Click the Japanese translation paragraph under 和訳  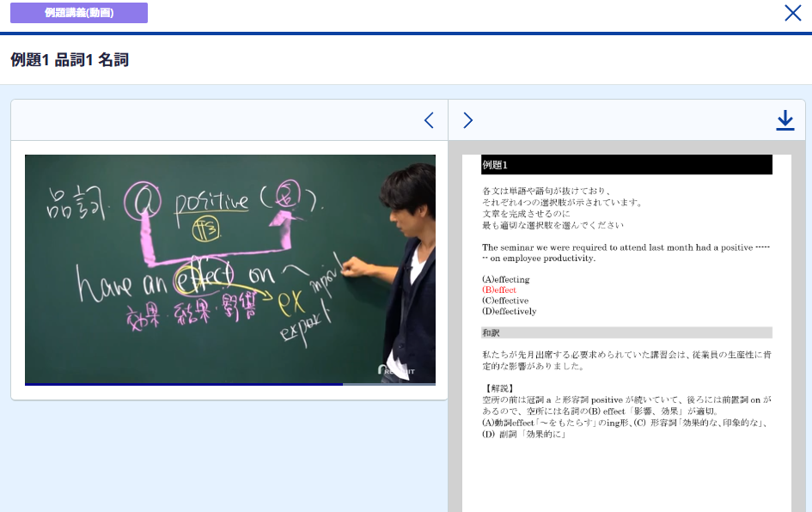click(626, 360)
